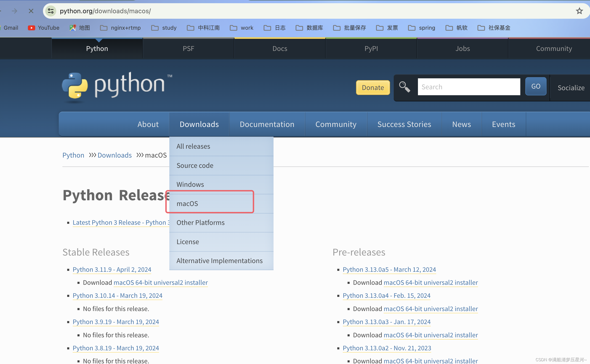Image resolution: width=590 pixels, height=364 pixels.
Task: Open the 批量保存 bookmark folder
Action: pos(350,28)
